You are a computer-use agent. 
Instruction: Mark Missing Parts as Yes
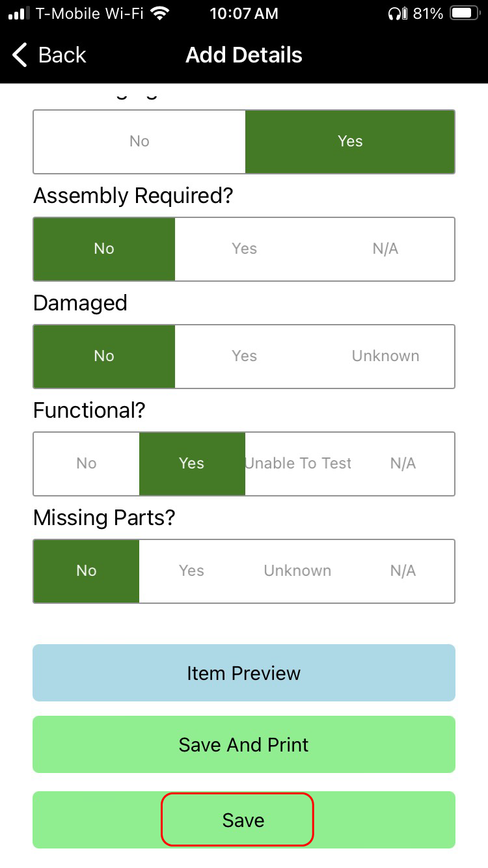click(x=191, y=571)
